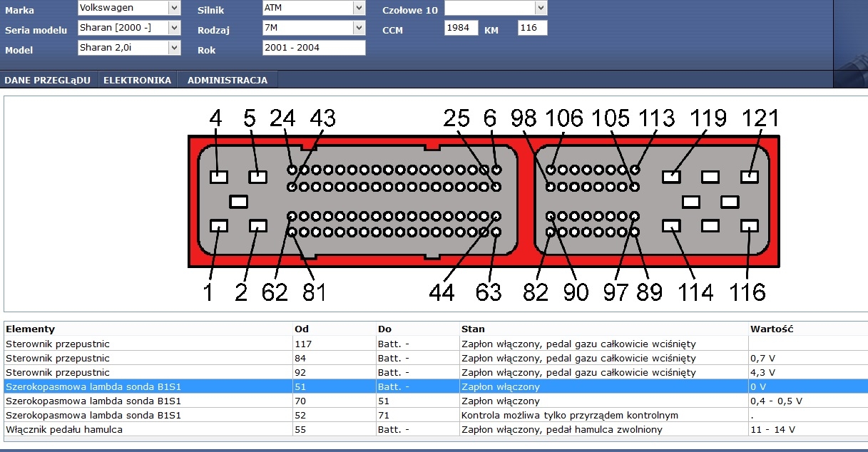
Task: Select the Sterownik przepustnic row with pin 84
Action: (x=436, y=358)
